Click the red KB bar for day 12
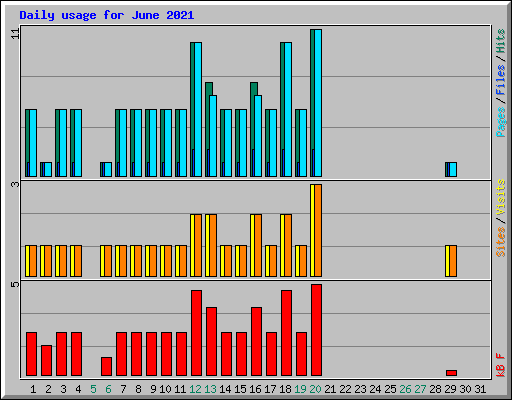The height and width of the screenshot is (400, 512). click(x=196, y=333)
